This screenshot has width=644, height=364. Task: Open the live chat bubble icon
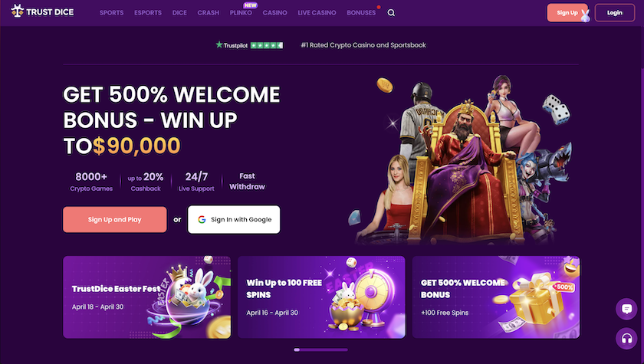[x=626, y=309]
